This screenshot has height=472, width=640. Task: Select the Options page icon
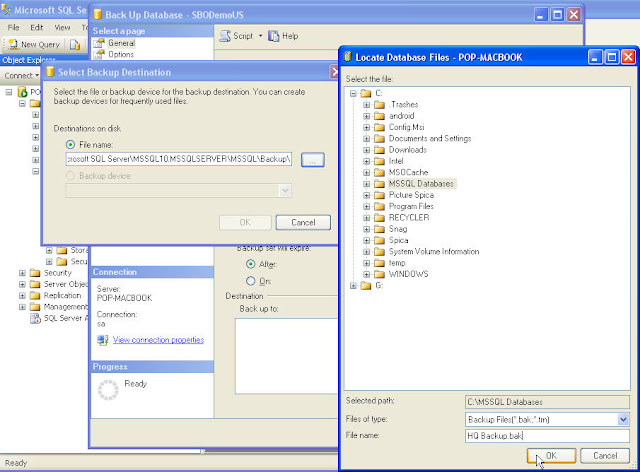99,54
